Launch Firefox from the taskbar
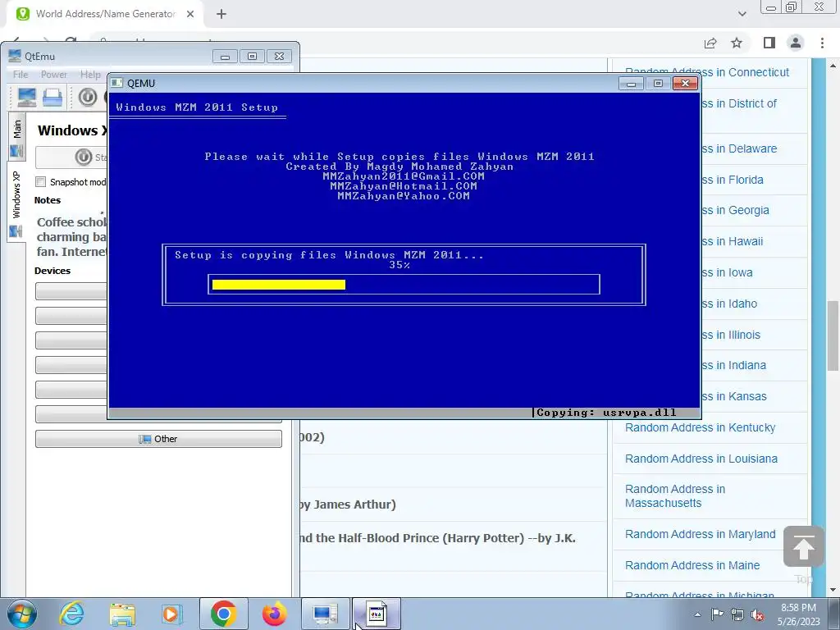The height and width of the screenshot is (630, 840). pos(274,614)
